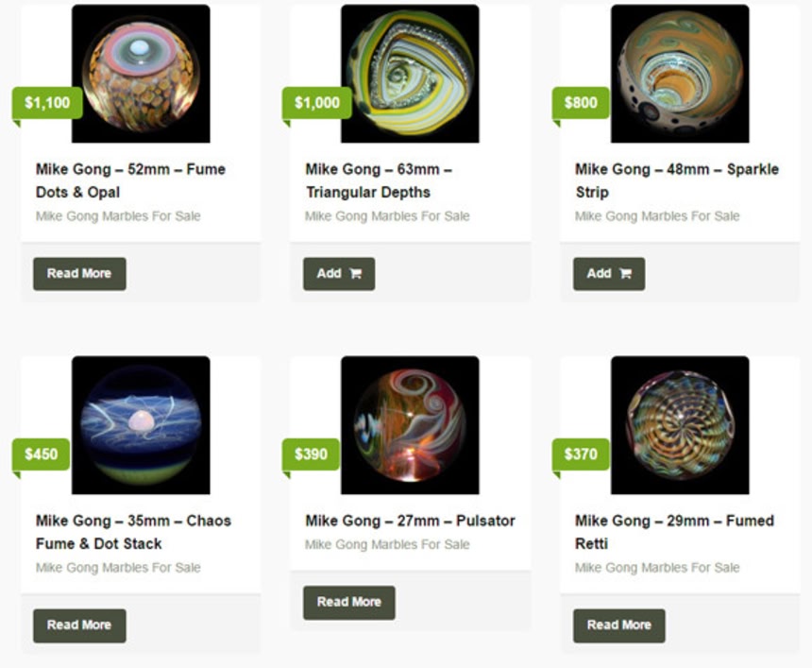The width and height of the screenshot is (812, 668).
Task: Open the Fume Dots & Opal marble thumbnail
Action: pos(141,74)
